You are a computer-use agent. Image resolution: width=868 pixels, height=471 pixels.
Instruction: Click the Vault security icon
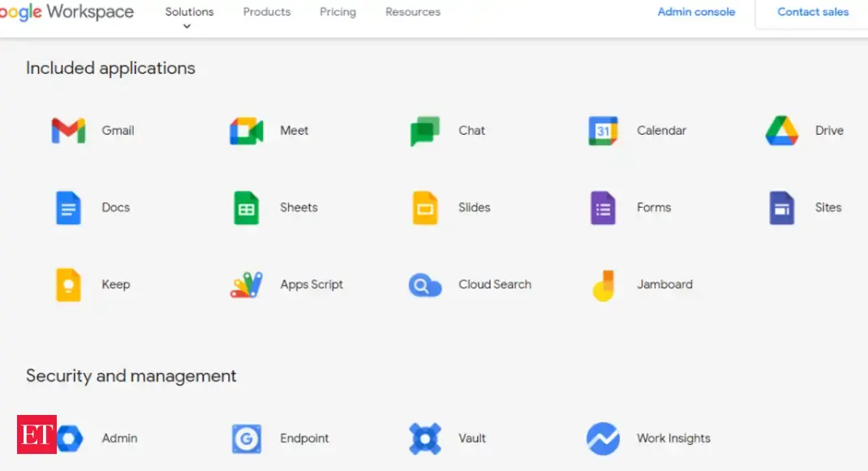tap(424, 439)
